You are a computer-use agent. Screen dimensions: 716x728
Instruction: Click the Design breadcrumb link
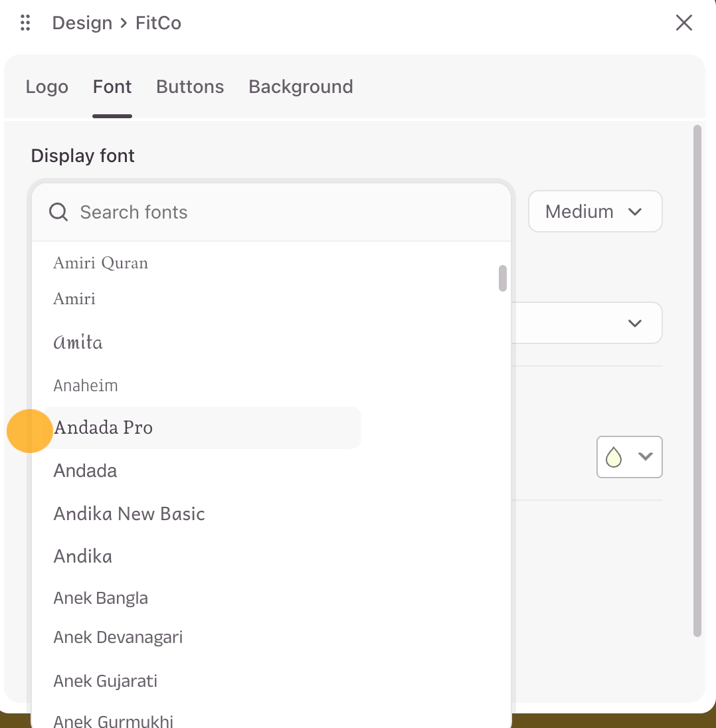[82, 23]
